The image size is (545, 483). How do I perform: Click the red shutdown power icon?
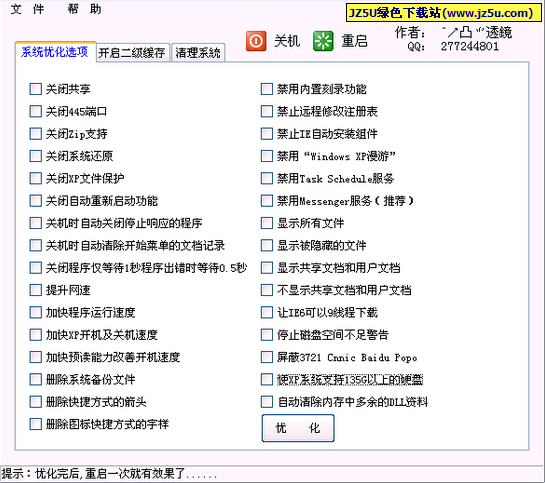[256, 41]
